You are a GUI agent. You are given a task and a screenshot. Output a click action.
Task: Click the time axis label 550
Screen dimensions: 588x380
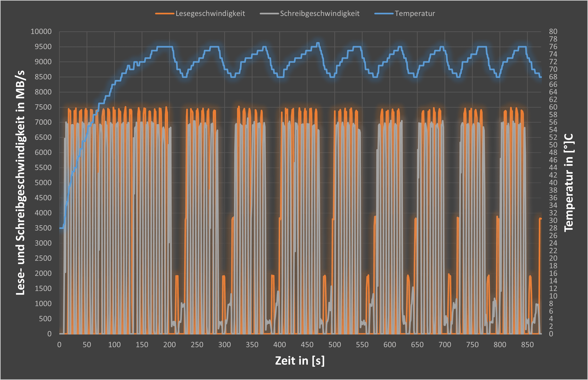tap(362, 345)
